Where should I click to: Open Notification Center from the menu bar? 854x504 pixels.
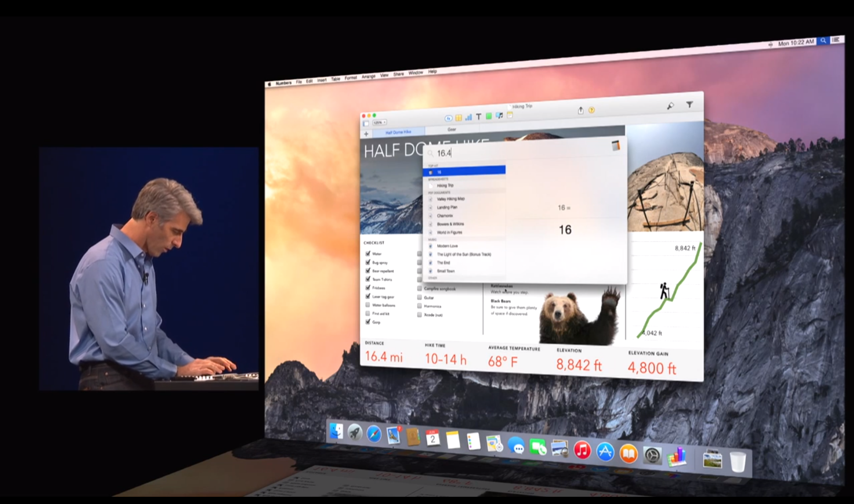[837, 40]
